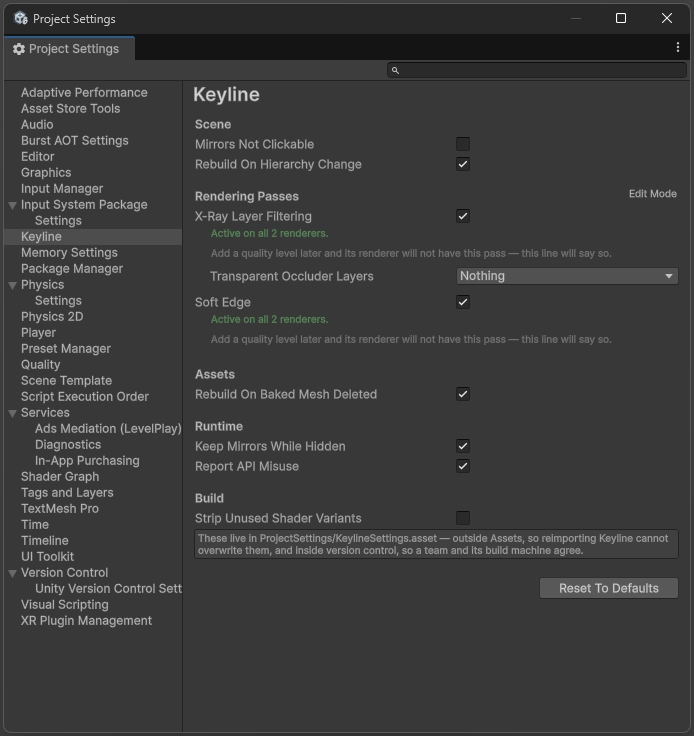Toggle the Soft Edge checkbox
Image resolution: width=694 pixels, height=736 pixels.
coord(463,302)
